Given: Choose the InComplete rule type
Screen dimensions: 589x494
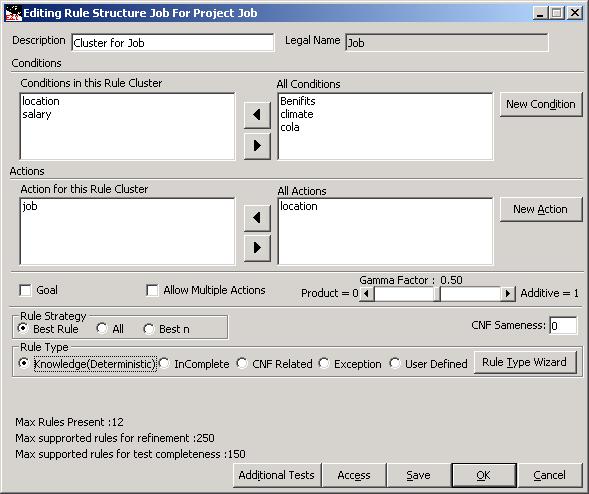Looking at the screenshot, I should 164,363.
